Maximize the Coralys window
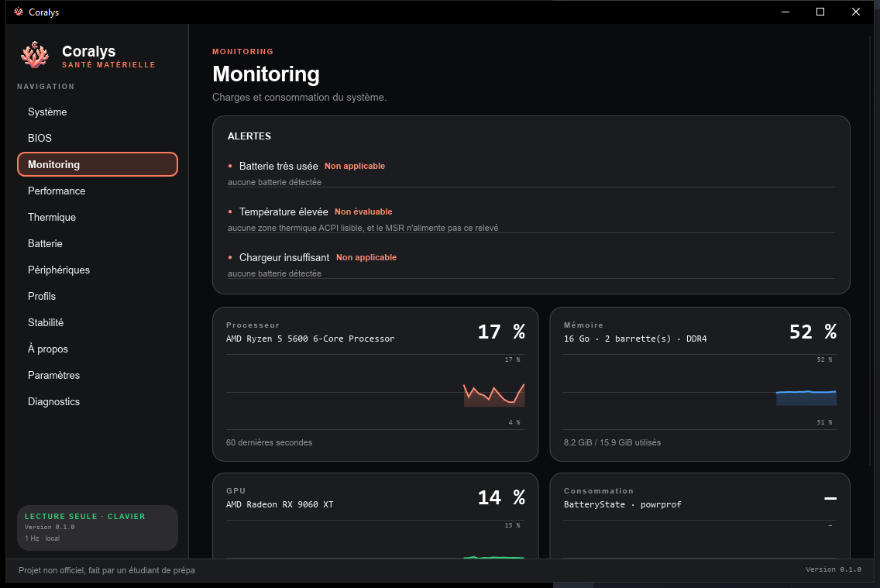880x588 pixels. pyautogui.click(x=820, y=12)
